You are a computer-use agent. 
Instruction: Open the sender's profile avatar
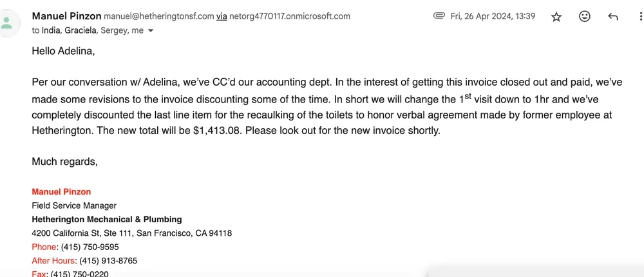[7, 24]
